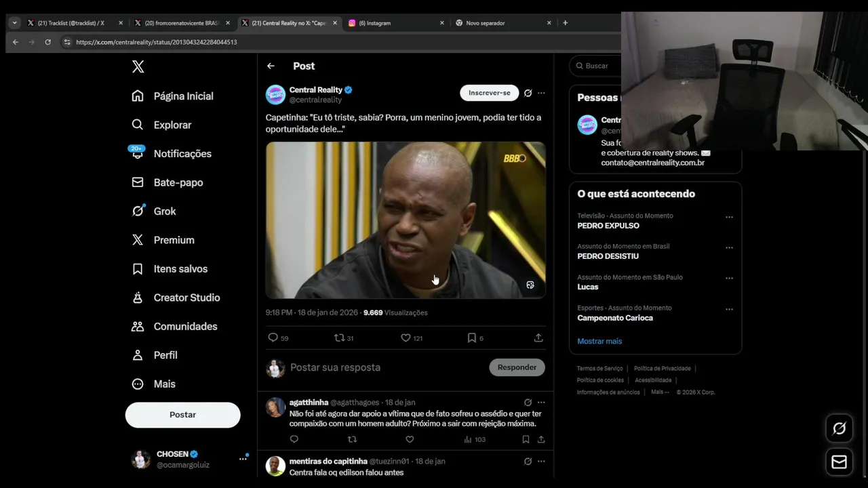Viewport: 868px width, 488px height.
Task: Open more options on agatthinha's reply
Action: pos(541,403)
